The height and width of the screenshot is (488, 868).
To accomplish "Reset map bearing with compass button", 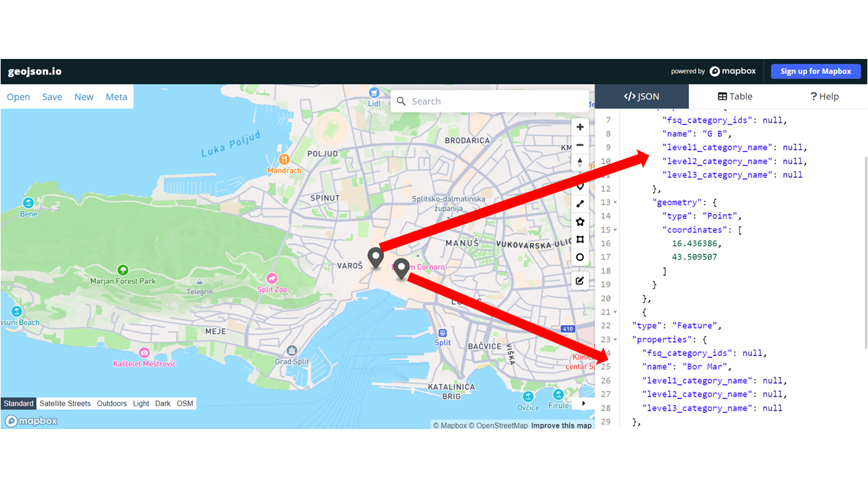I will [580, 162].
